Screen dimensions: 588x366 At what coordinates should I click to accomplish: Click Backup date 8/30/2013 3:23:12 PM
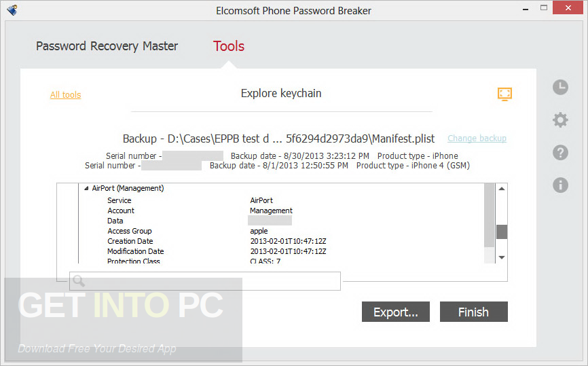[300, 156]
